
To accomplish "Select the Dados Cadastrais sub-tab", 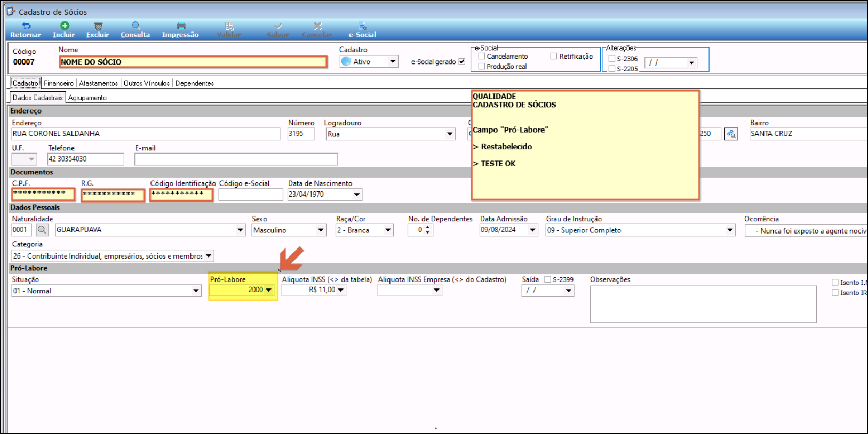I will coord(38,98).
